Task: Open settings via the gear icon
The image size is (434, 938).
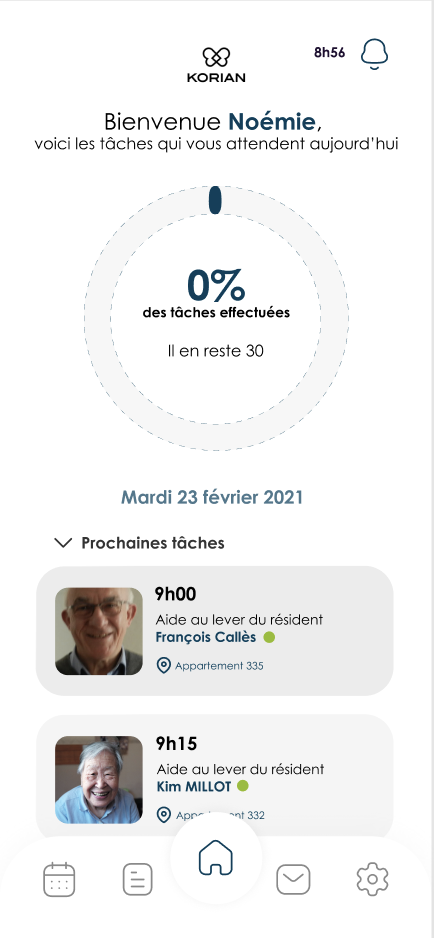Action: 372,879
